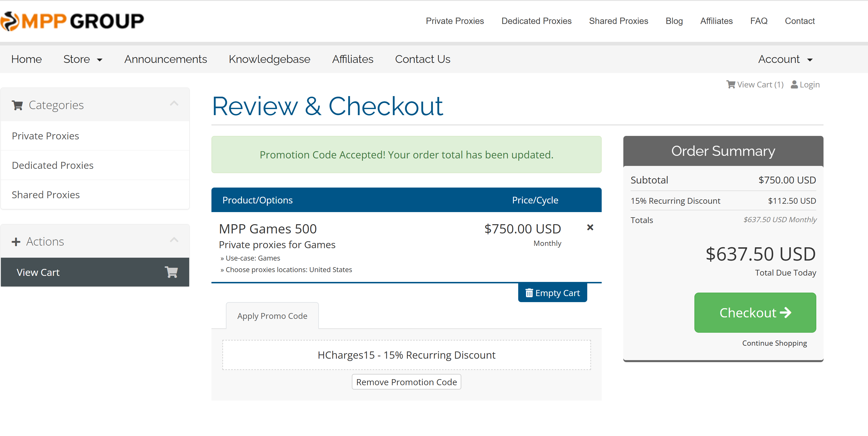The height and width of the screenshot is (436, 868).
Task: Click the Product/Options column header
Action: click(x=257, y=200)
